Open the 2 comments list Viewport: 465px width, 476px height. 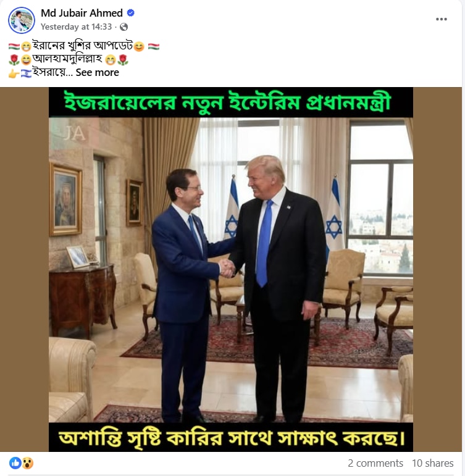375,463
